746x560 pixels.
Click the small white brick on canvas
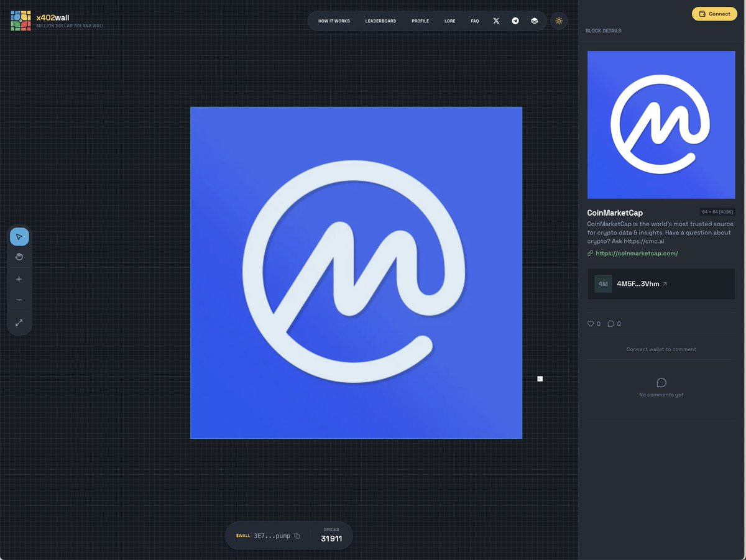[540, 379]
